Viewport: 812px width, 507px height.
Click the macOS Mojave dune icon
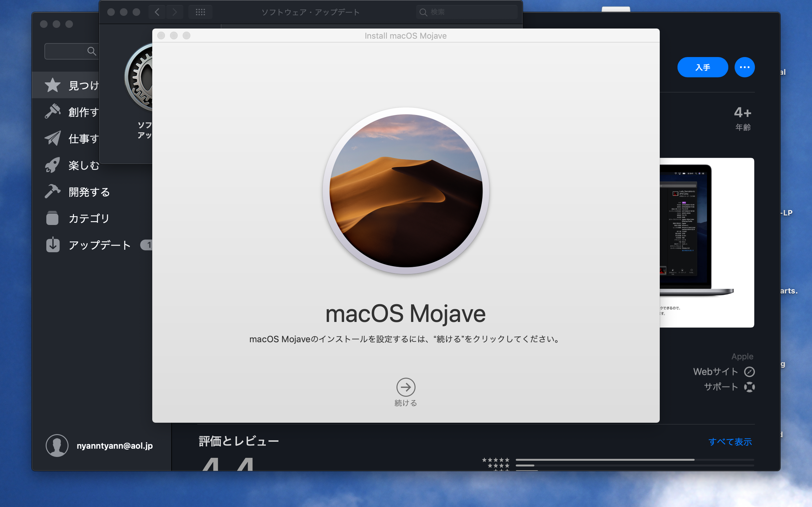tap(406, 190)
